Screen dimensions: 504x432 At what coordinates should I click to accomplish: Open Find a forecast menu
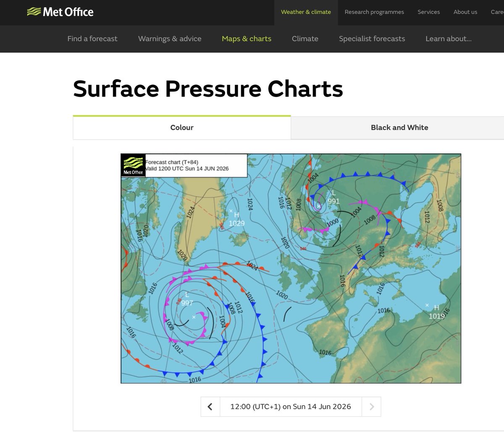pos(92,39)
